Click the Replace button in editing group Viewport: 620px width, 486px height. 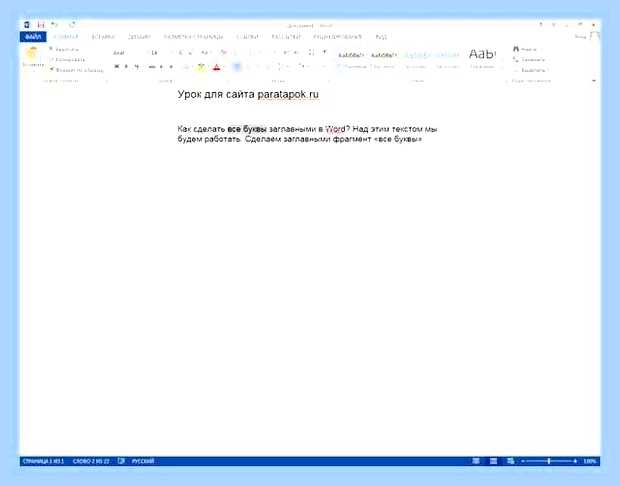point(529,60)
